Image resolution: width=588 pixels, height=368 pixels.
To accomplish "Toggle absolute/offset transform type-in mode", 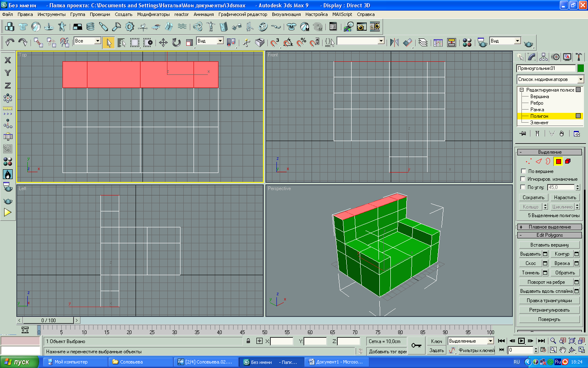I will (259, 341).
